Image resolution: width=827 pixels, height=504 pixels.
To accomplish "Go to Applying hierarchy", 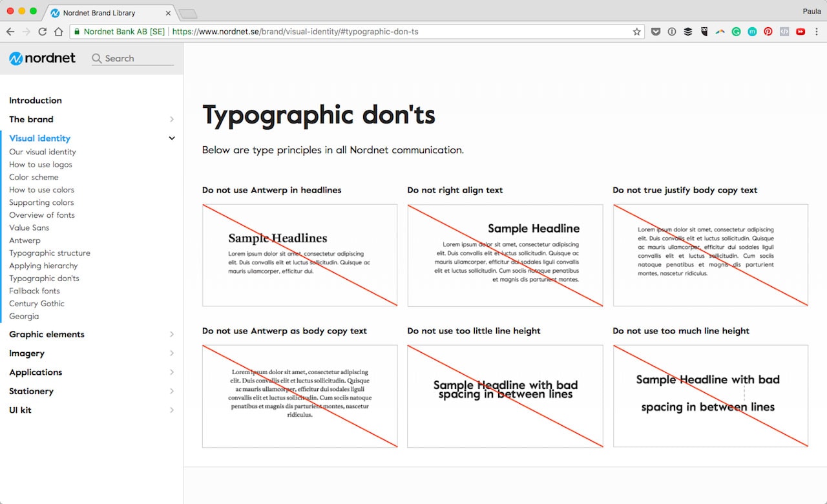I will [x=43, y=266].
